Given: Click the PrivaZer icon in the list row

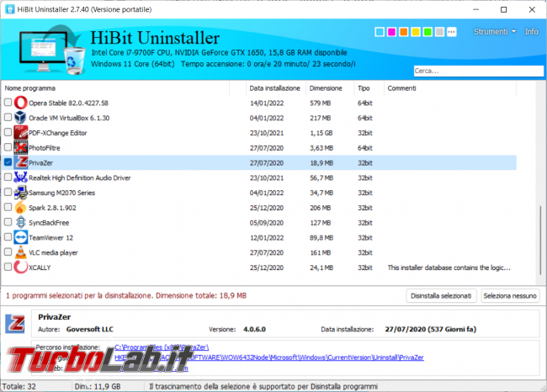Looking at the screenshot, I should pos(20,162).
